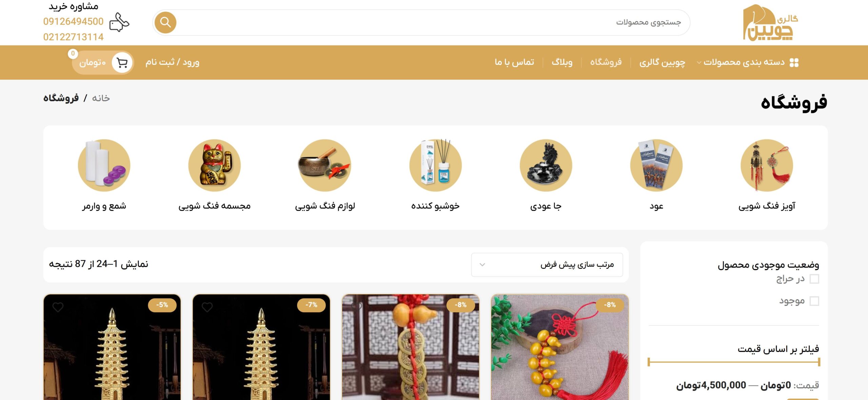Open the وبلاگ menu item
The width and height of the screenshot is (868, 400).
(562, 62)
